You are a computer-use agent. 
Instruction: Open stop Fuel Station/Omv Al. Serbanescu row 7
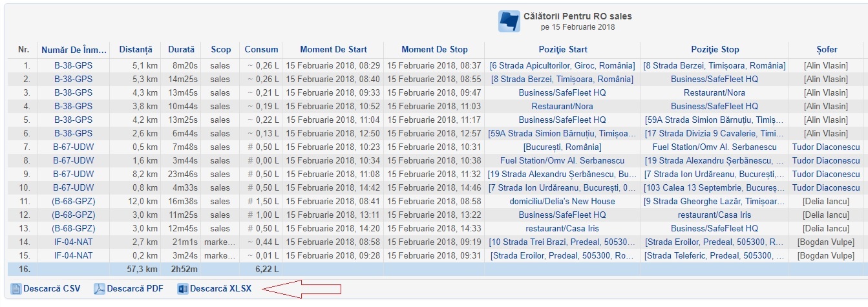(715, 147)
